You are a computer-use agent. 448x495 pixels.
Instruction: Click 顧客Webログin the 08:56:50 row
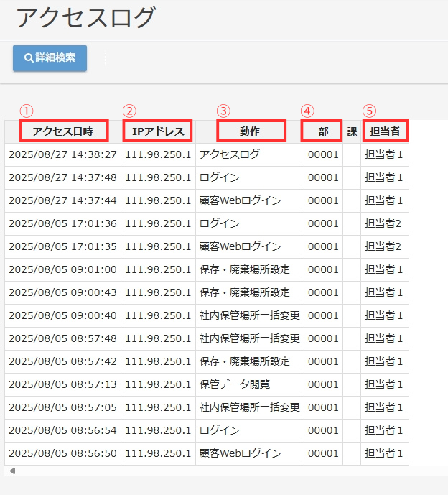[241, 453]
